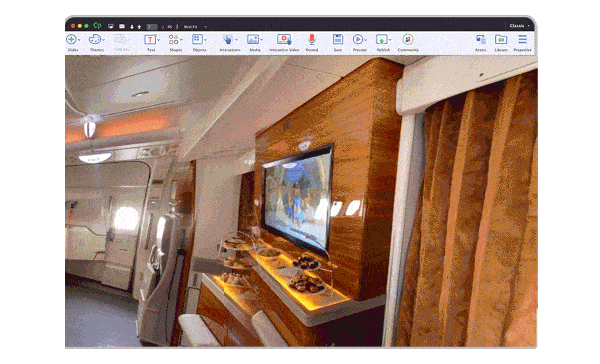Select the Text tool

point(150,39)
